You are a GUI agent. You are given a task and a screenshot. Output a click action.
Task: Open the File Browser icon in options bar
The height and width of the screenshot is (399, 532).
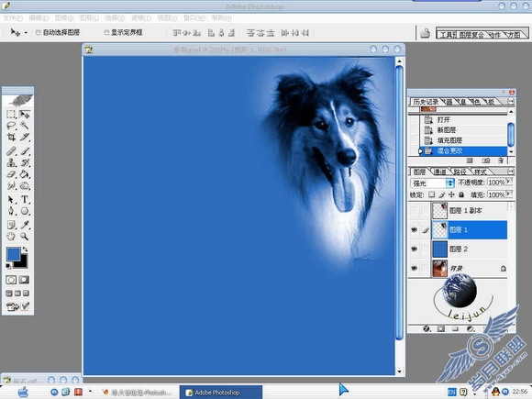pyautogui.click(x=425, y=33)
